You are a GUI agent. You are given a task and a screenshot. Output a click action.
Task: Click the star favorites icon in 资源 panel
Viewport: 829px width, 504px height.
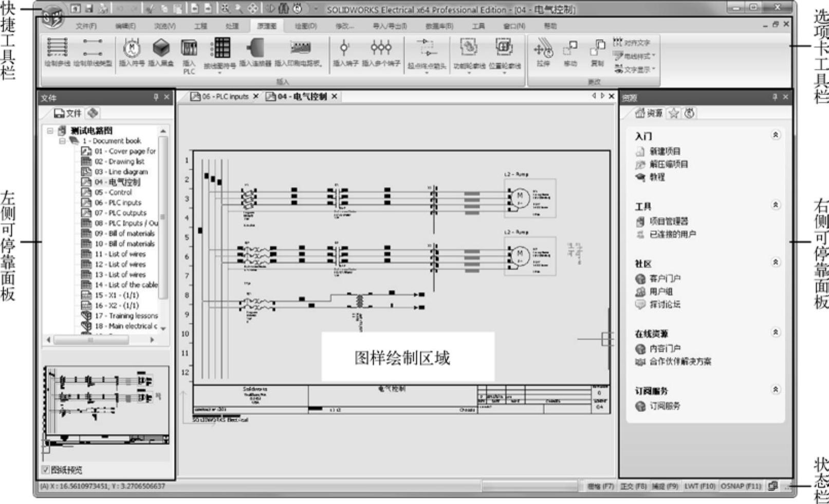(674, 114)
